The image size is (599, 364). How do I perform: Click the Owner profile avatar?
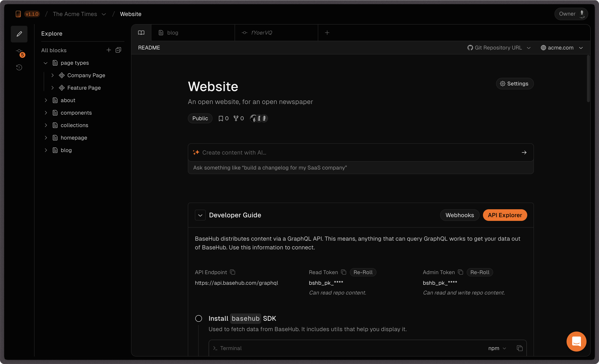[x=582, y=14]
